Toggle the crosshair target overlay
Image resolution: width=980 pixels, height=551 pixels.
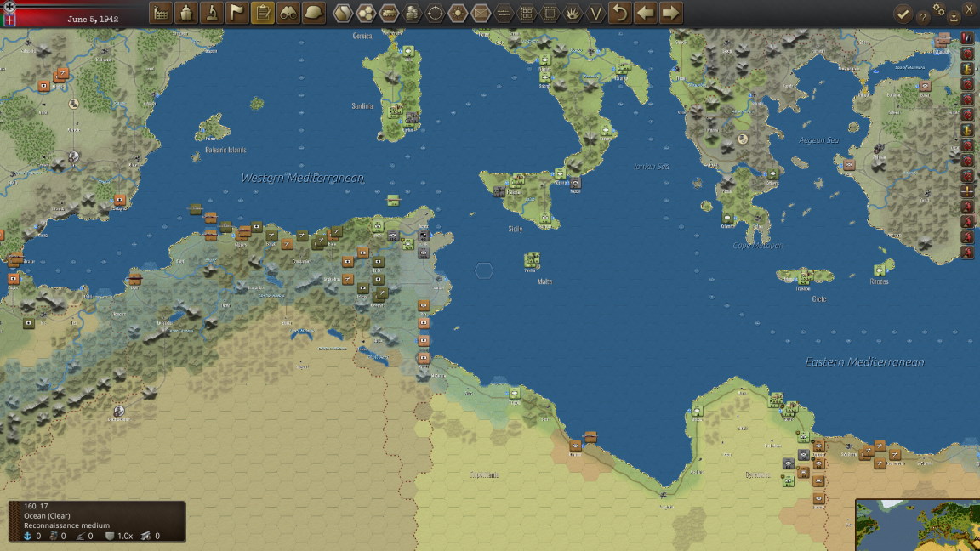tap(435, 13)
